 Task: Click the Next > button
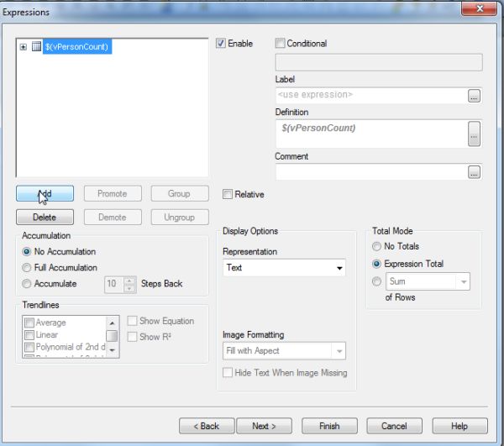[265, 426]
